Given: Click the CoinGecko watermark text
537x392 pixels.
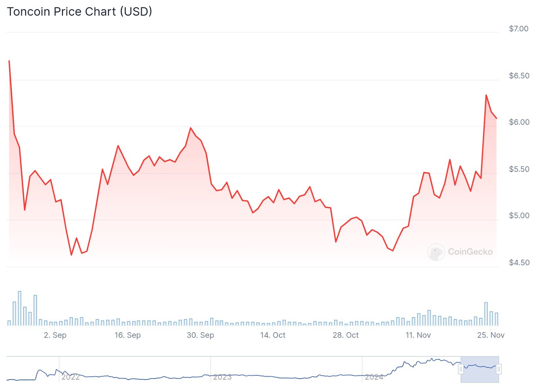Looking at the screenshot, I should point(470,252).
